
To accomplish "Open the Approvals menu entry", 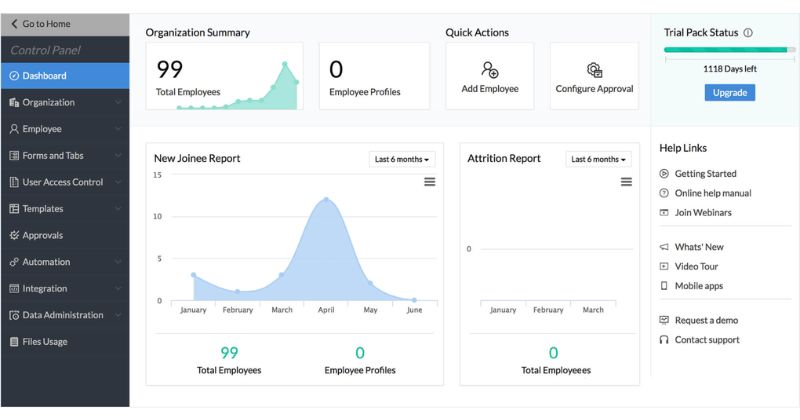I will 65,235.
